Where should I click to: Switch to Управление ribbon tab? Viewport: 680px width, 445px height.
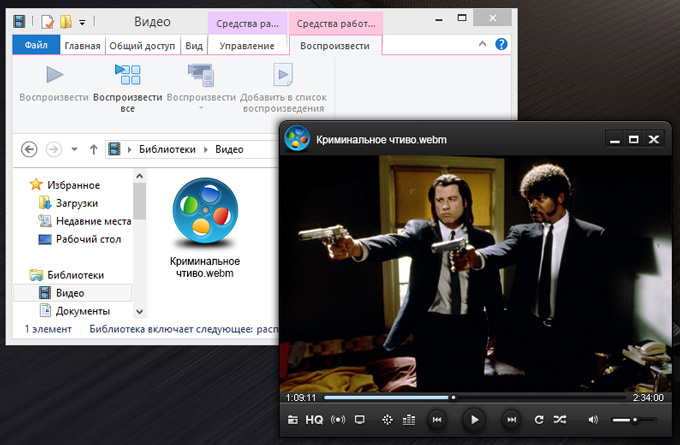coord(247,46)
